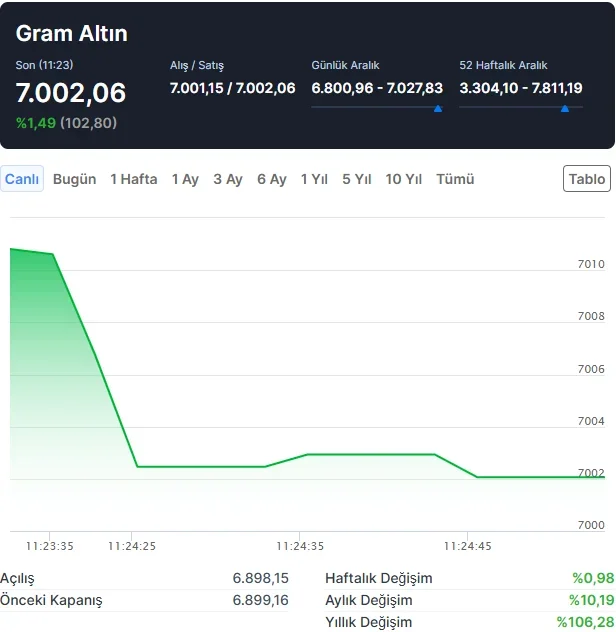Viewport: 616px width, 632px height.
Task: Show Tümü all-time chart data
Action: coord(455,179)
